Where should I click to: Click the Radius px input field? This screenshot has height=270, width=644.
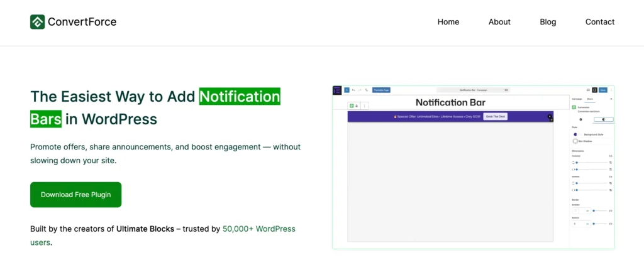[x=582, y=224]
